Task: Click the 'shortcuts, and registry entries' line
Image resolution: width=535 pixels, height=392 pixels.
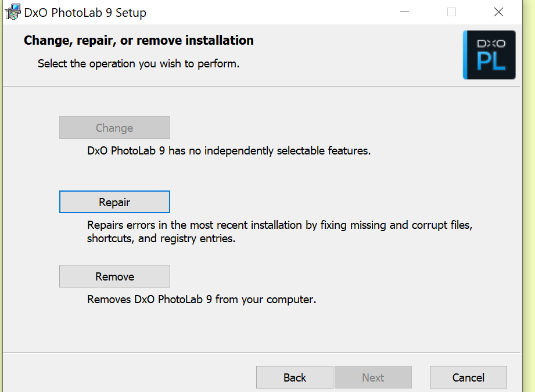Action: point(161,239)
